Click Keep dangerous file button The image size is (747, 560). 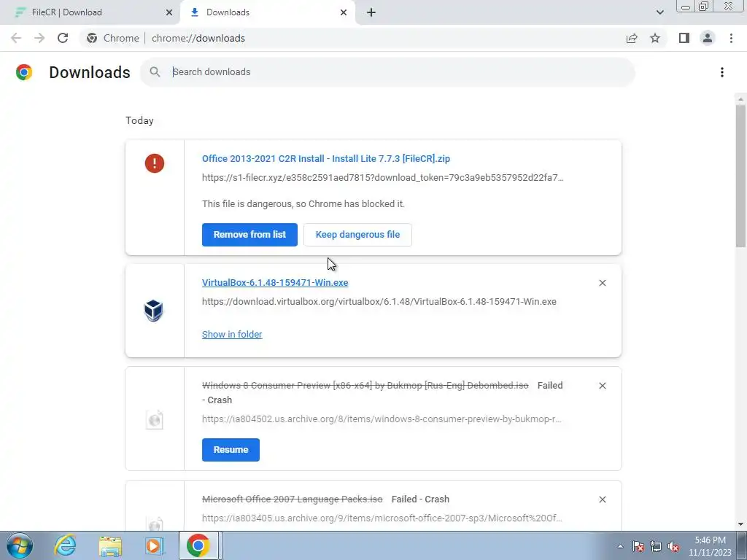pyautogui.click(x=357, y=235)
